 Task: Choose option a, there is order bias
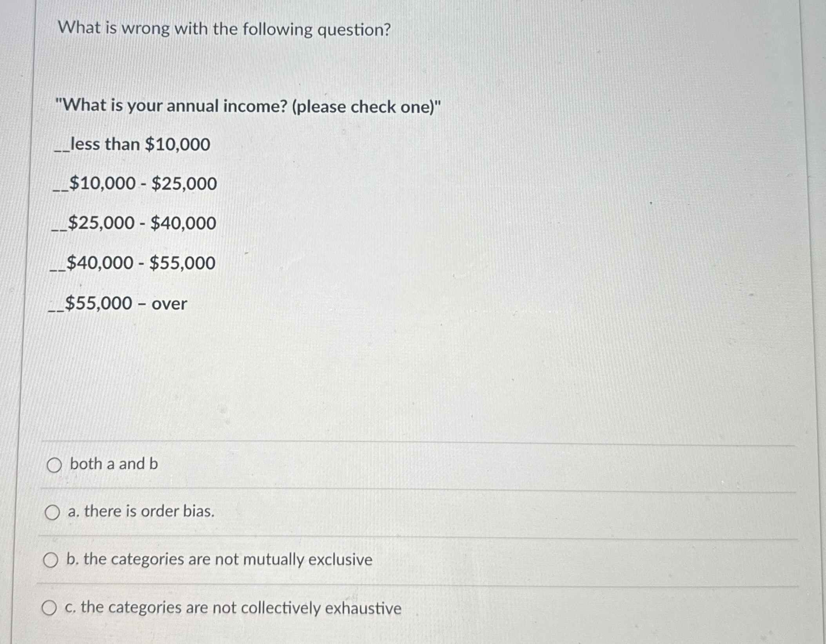pyautogui.click(x=52, y=513)
